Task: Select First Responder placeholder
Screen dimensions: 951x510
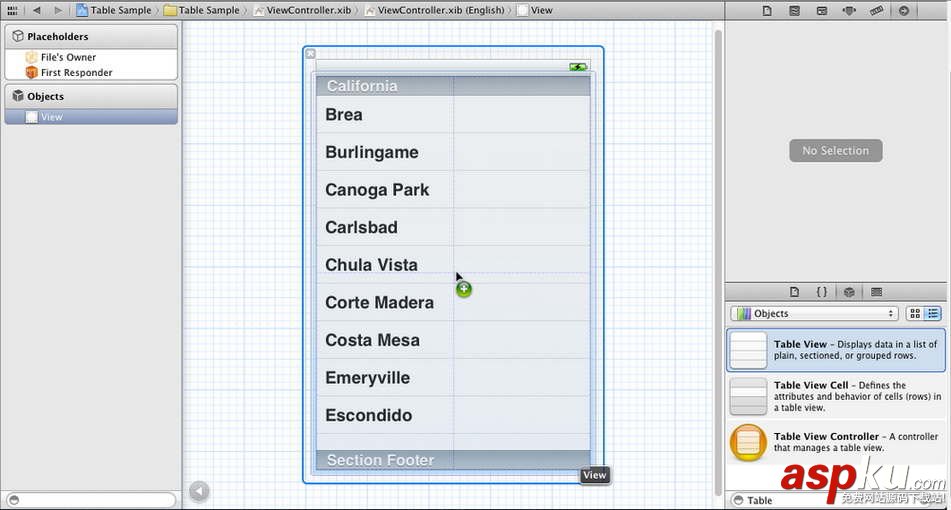Action: coord(91,72)
